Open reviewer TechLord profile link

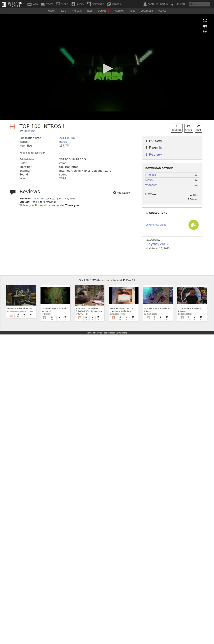(38, 199)
